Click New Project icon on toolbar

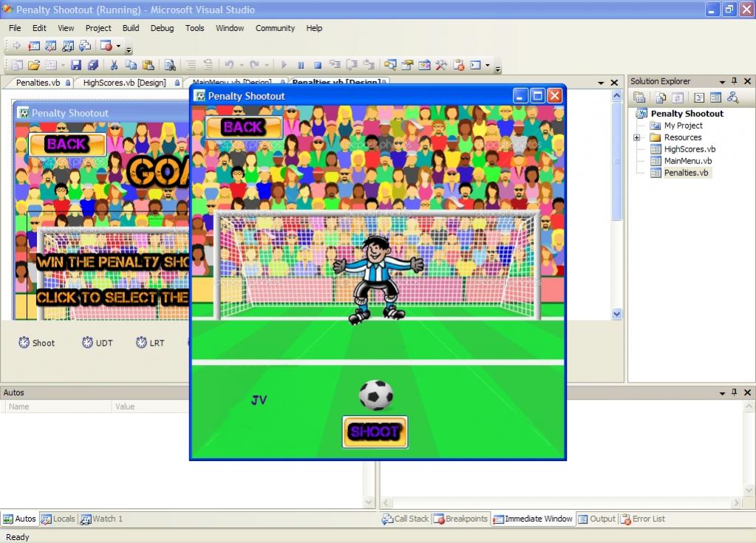click(17, 65)
